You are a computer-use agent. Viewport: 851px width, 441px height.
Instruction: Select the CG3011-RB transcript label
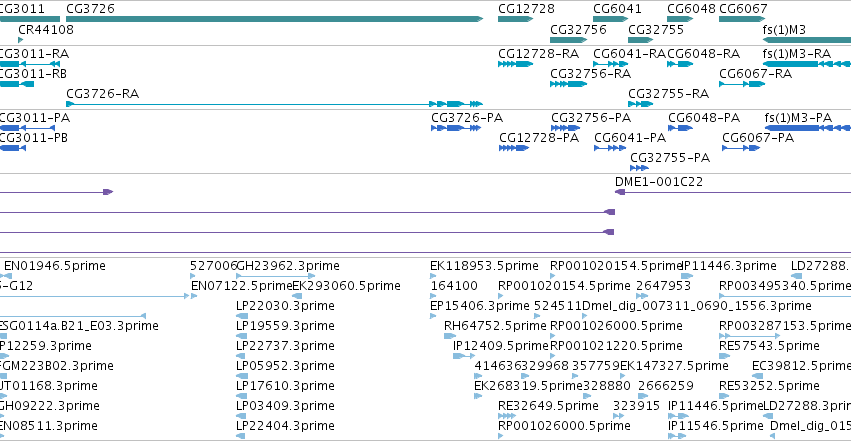[x=34, y=74]
